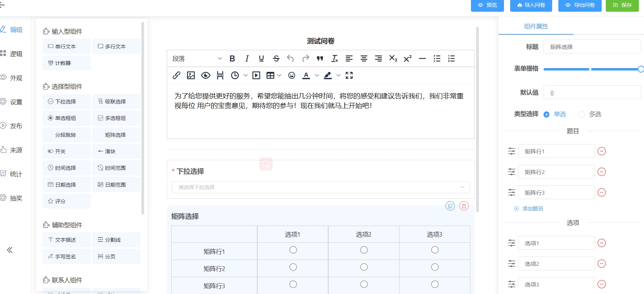Preview editor content with eye icon
This screenshot has width=644, height=294.
pos(206,75)
